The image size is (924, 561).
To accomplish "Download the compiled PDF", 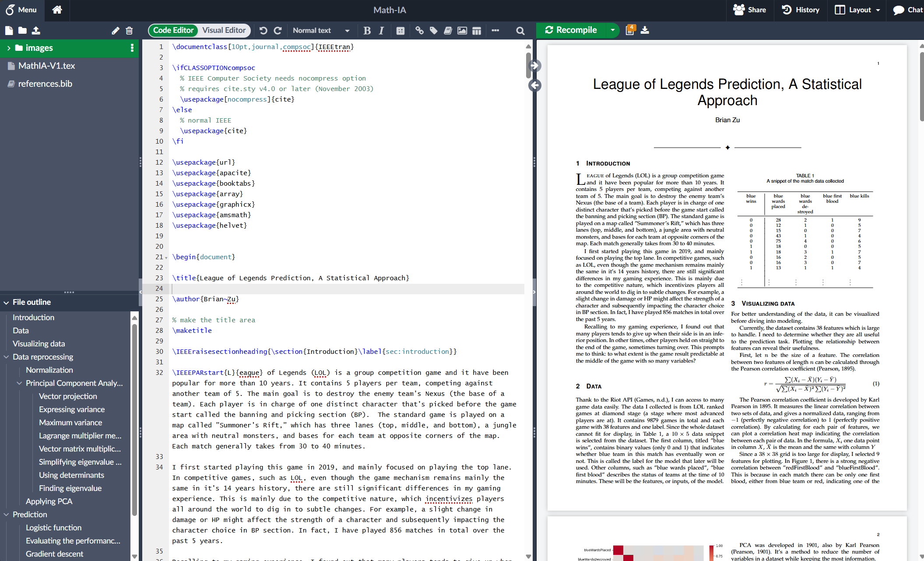I will [x=645, y=30].
